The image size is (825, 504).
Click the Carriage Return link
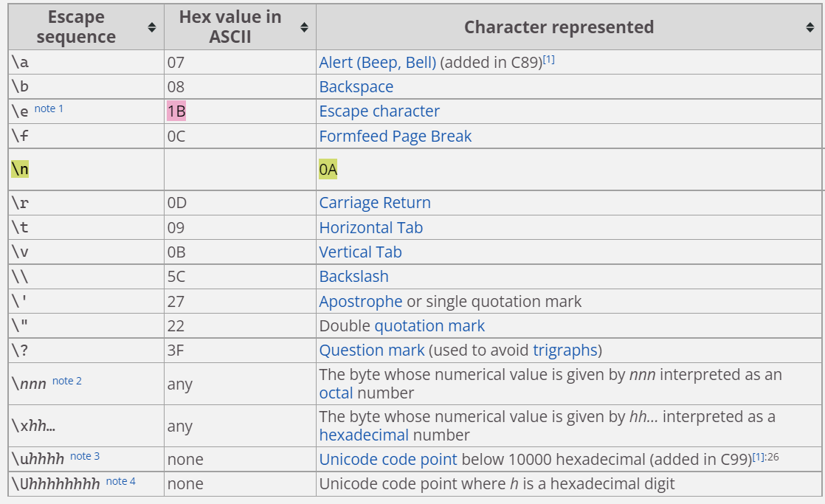(375, 203)
